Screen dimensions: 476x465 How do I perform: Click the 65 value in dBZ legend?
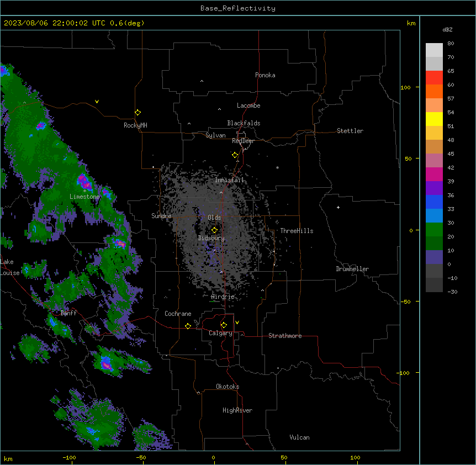tap(451, 71)
